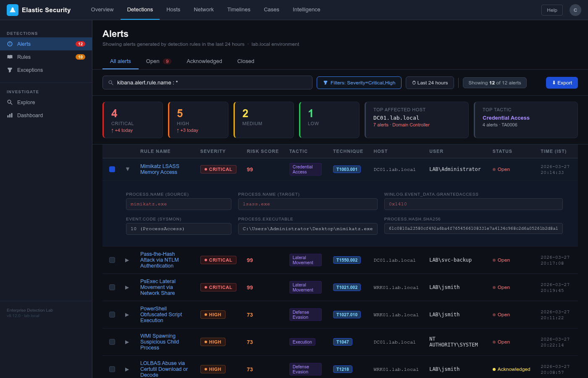
Task: Open the Last 24 hours time picker
Action: pos(430,83)
